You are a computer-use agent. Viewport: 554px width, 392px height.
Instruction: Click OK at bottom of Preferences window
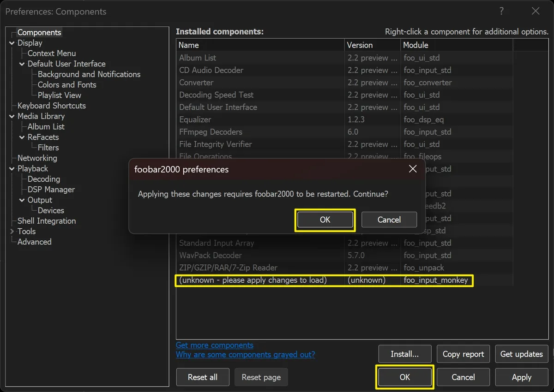coord(405,377)
